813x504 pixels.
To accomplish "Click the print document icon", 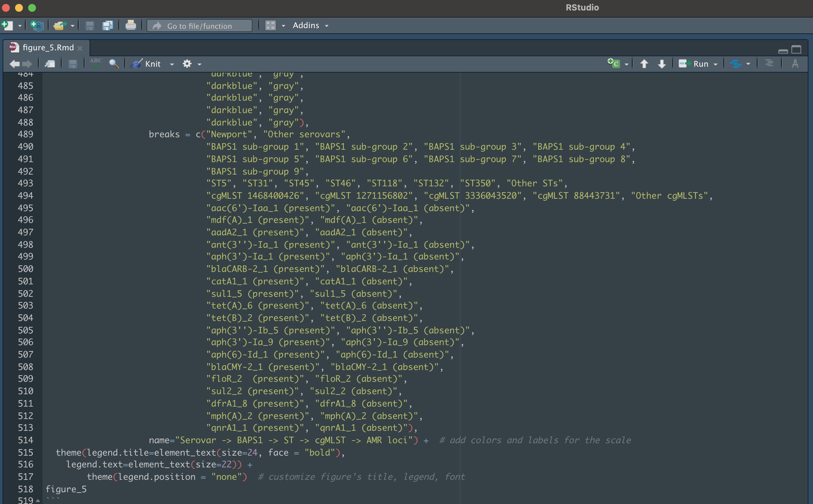I will pos(130,25).
